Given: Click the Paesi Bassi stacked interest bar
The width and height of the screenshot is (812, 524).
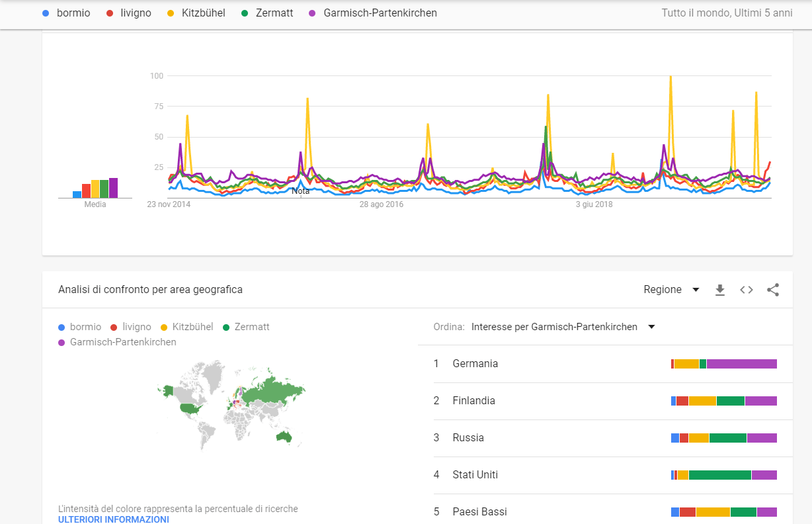Looking at the screenshot, I should (724, 512).
